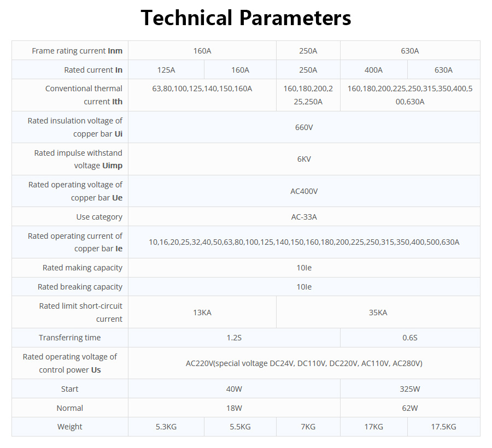492x448 pixels.
Task: Click the 35KA short-circuit current cell
Action: click(x=378, y=313)
